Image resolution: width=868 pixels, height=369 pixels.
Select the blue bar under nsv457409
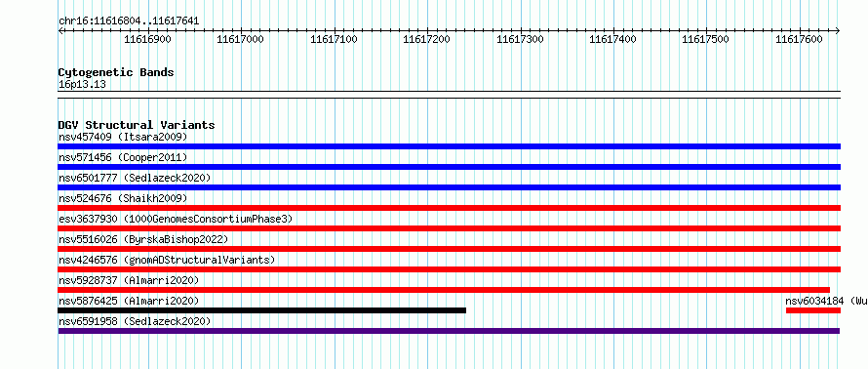449,146
